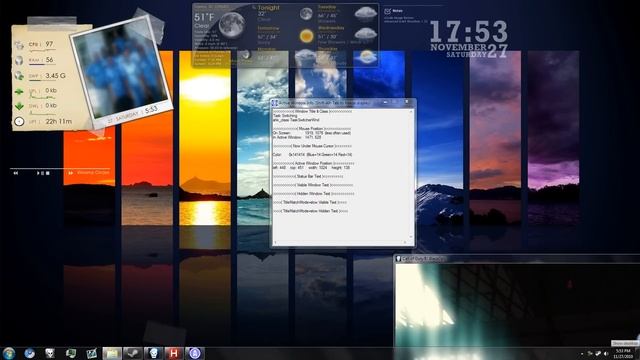Click the CPU meter icon on the note widget
This screenshot has height=360, width=640.
[19, 45]
